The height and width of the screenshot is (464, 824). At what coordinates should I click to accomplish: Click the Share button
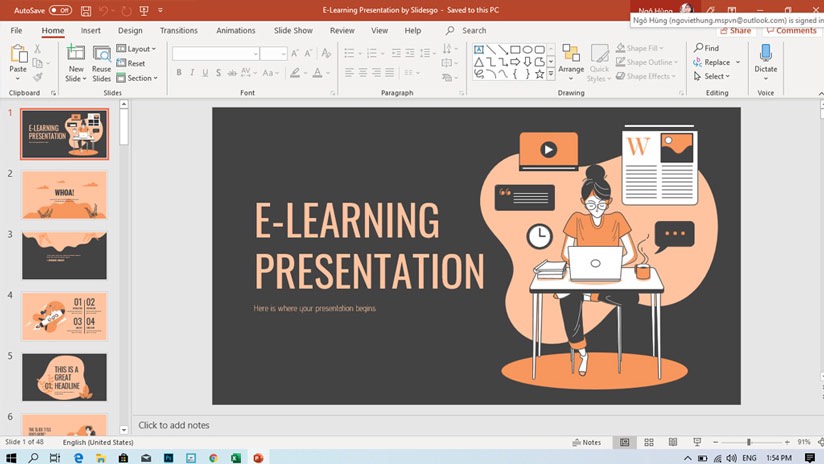736,30
